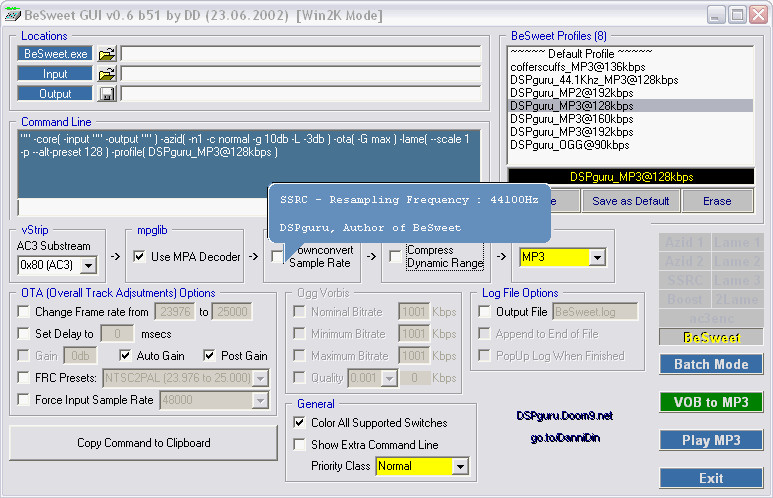Click the Play MP3 button

(x=711, y=440)
